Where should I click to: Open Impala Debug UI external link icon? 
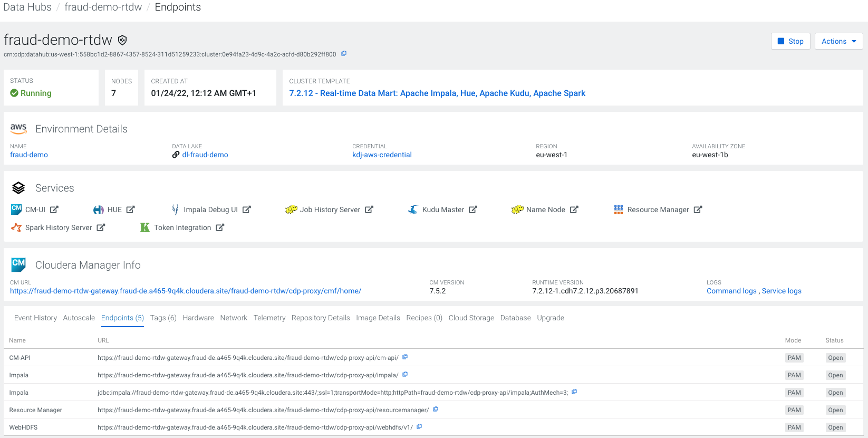click(x=247, y=210)
